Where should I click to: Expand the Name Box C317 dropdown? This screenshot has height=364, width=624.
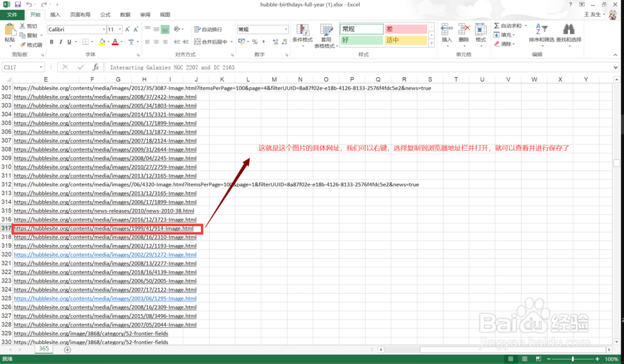tap(41, 67)
